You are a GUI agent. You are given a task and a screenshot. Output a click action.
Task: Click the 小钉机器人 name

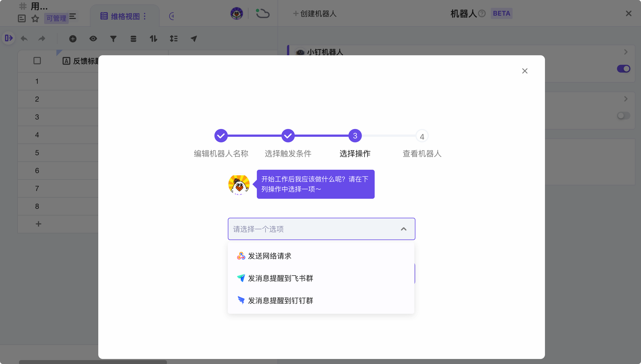(x=325, y=52)
